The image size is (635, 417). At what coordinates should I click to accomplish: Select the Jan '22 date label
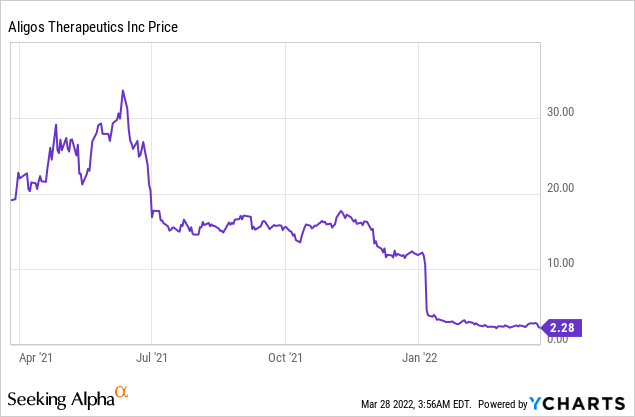point(418,355)
